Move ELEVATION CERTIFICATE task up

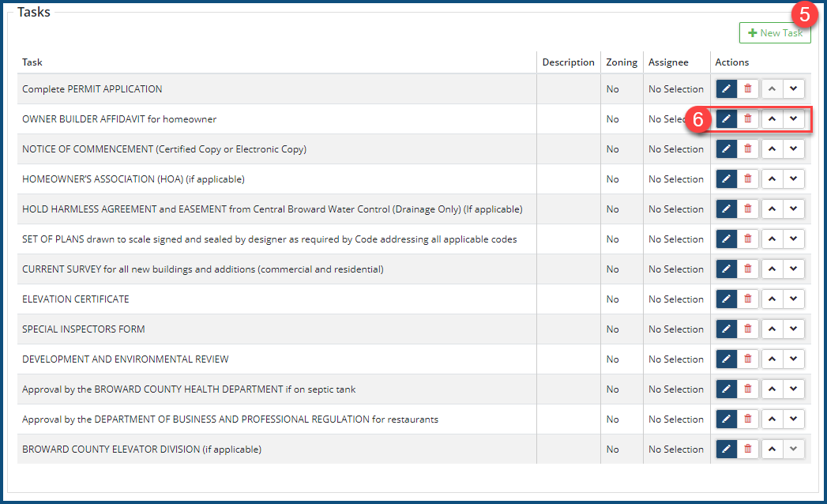(772, 299)
